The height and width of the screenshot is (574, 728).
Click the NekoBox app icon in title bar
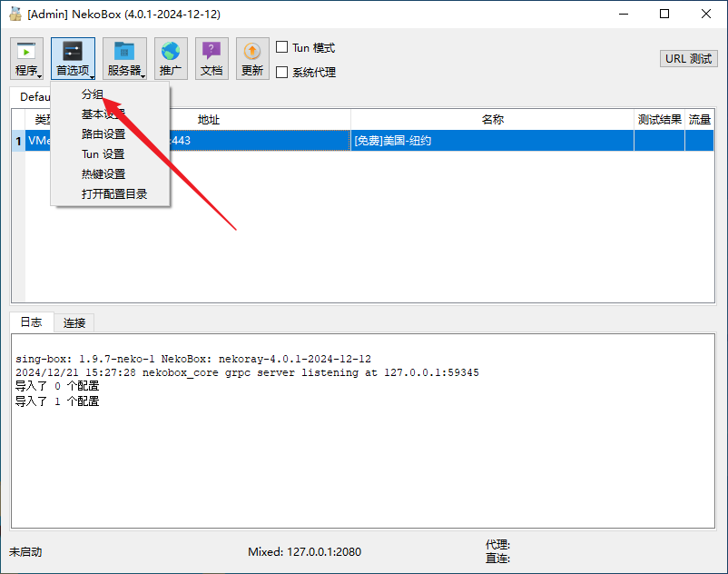pos(15,15)
